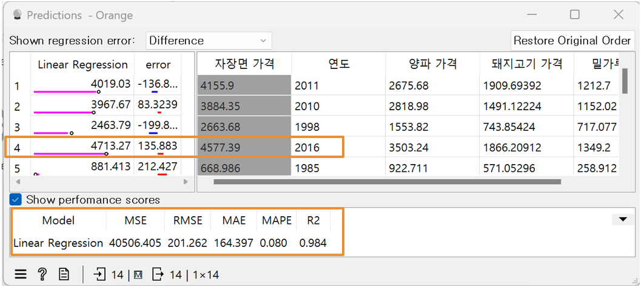Expand the performance scores options arrow
Image resolution: width=644 pixels, height=290 pixels.
point(623,220)
